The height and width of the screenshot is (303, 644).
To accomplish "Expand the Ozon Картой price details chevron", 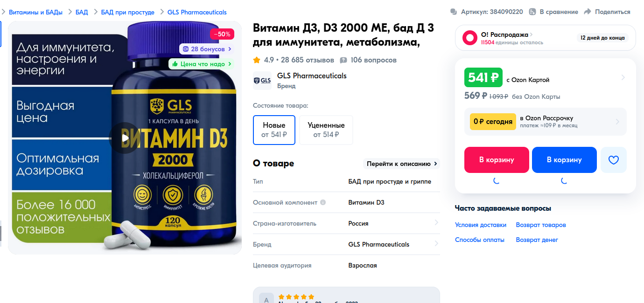I will (x=623, y=77).
